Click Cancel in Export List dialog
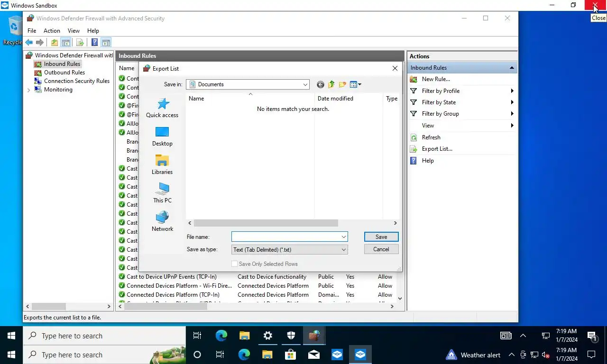This screenshot has height=364, width=607. tap(381, 249)
